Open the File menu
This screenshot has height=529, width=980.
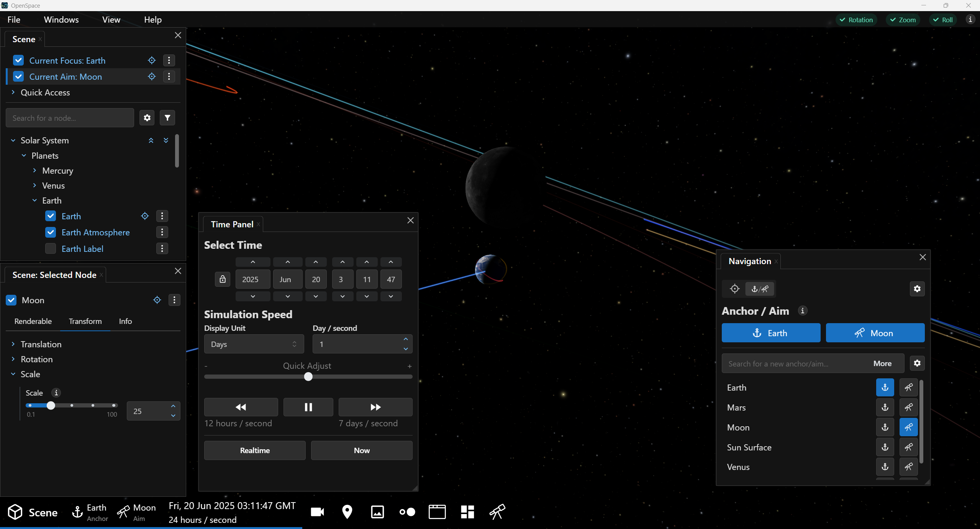coord(14,20)
